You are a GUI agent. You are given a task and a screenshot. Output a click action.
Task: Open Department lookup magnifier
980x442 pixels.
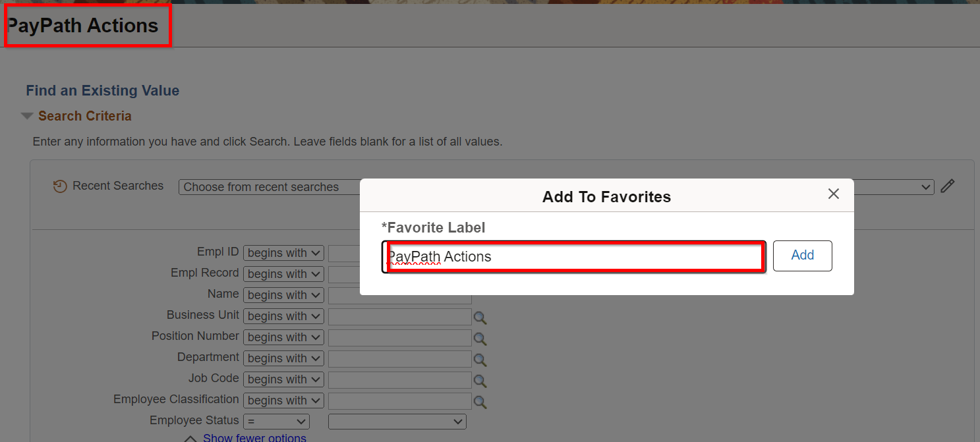coord(480,360)
